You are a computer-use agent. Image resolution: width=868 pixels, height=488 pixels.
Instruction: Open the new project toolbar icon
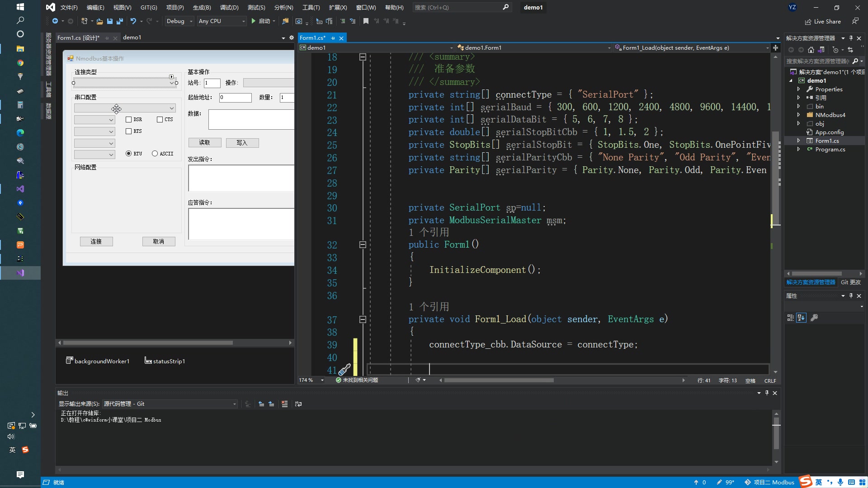[x=84, y=21]
